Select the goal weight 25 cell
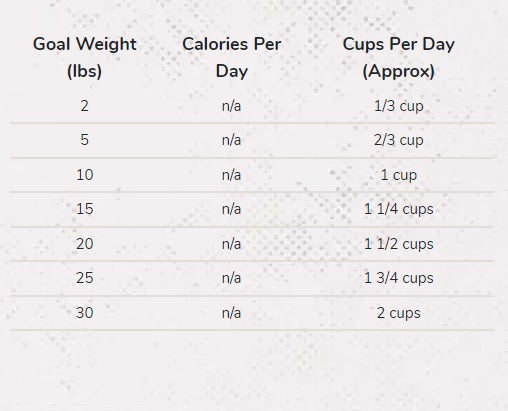Viewport: 508px width, 411px height. (x=85, y=278)
